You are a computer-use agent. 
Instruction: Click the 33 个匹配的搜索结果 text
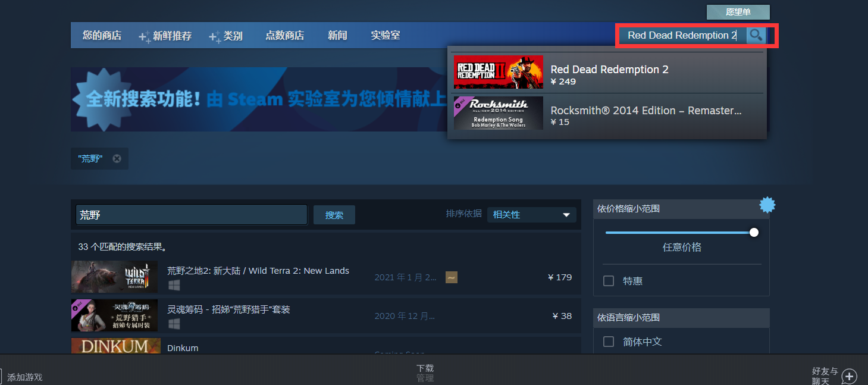click(123, 246)
